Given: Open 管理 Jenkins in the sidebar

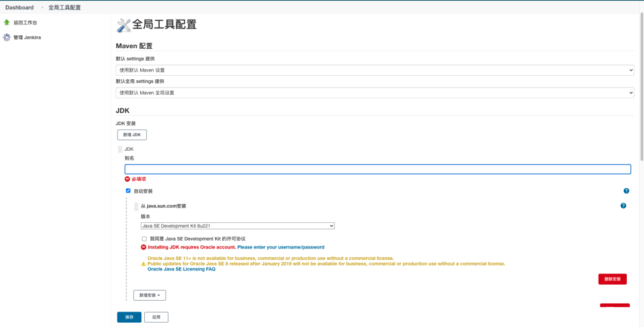Looking at the screenshot, I should 27,38.
